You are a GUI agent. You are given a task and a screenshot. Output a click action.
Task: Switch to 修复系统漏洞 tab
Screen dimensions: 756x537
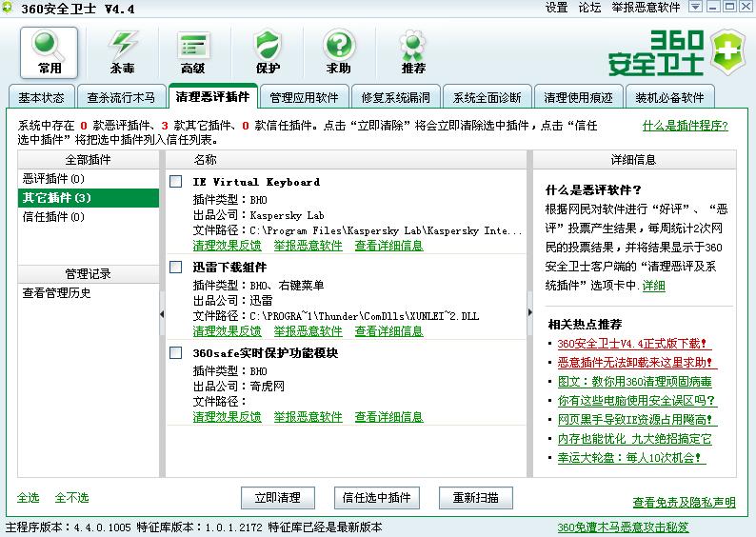click(x=395, y=97)
